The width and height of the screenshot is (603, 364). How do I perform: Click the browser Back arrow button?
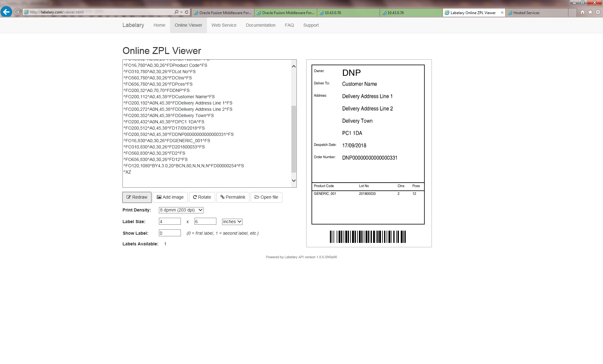tap(6, 12)
